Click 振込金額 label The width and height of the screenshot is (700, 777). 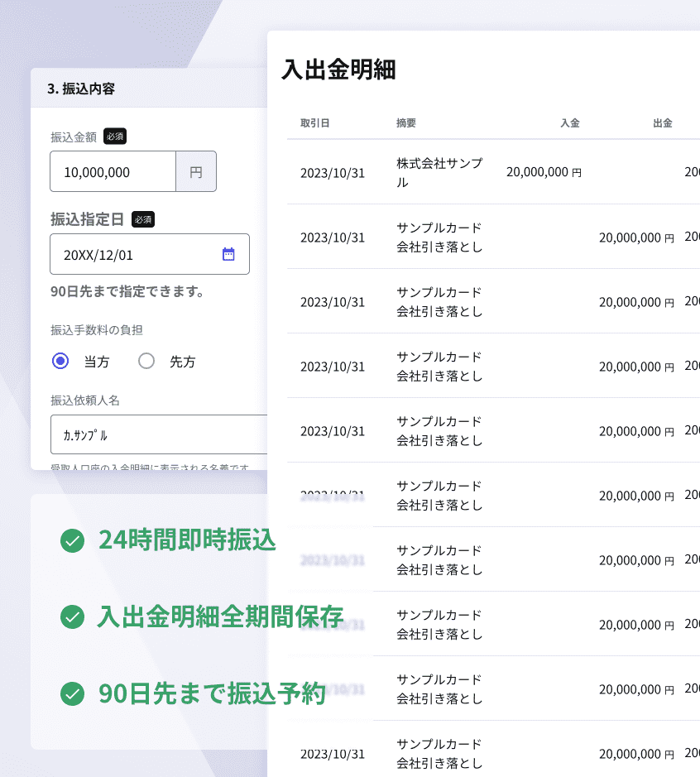coord(74,137)
